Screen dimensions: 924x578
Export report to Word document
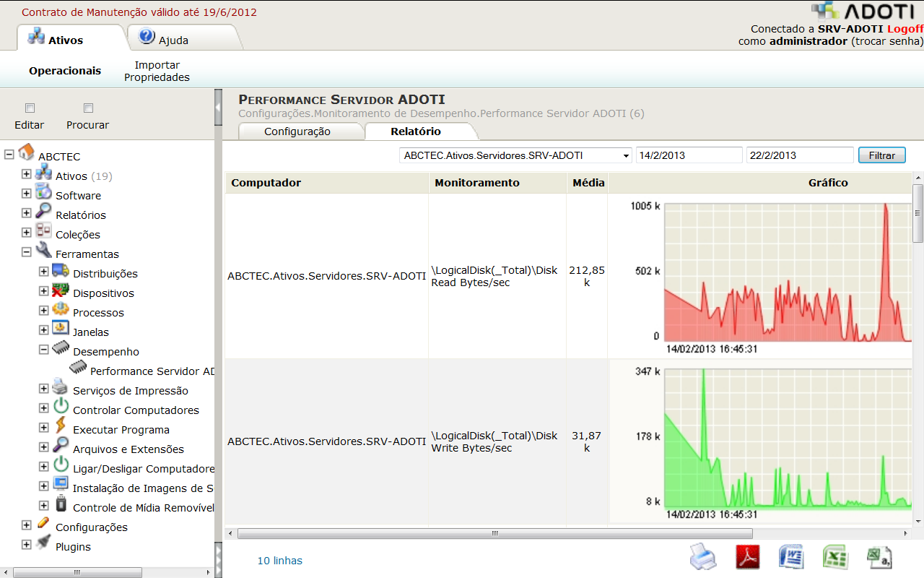click(x=792, y=557)
